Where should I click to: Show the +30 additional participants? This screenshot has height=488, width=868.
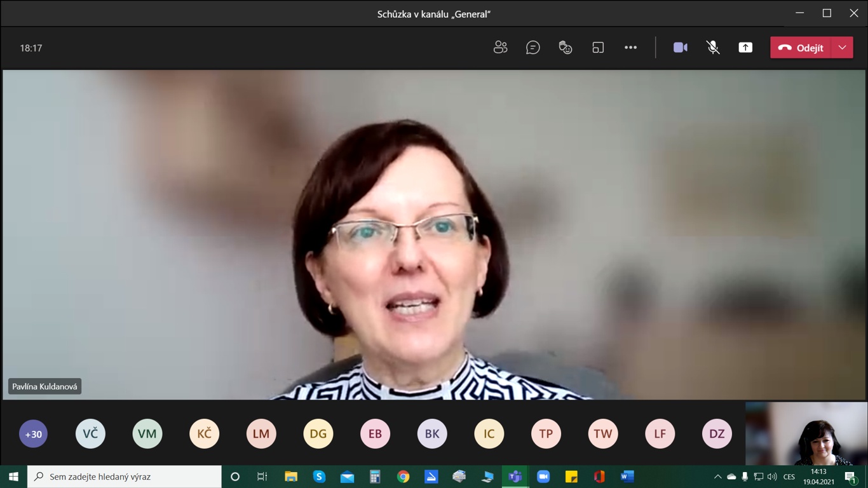click(x=33, y=434)
